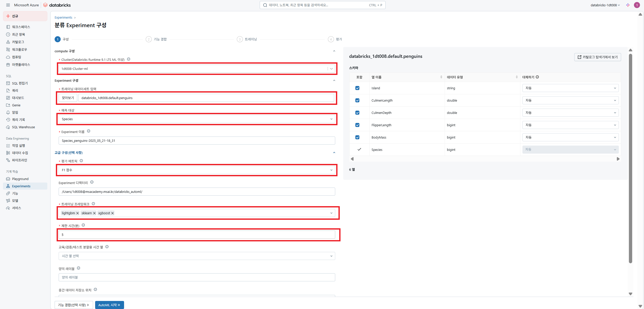This screenshot has width=644, height=309.
Task: Open SQL Warehouse in the sidebar
Action: (25, 127)
